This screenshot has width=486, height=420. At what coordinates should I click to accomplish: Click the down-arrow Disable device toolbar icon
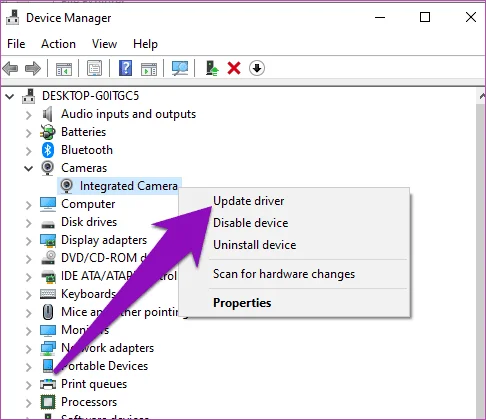coord(257,68)
